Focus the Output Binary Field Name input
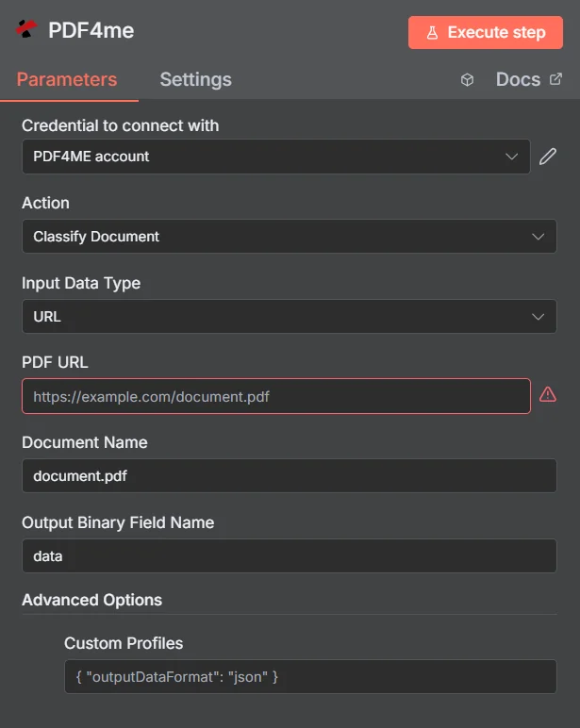The width and height of the screenshot is (580, 728). [x=289, y=555]
